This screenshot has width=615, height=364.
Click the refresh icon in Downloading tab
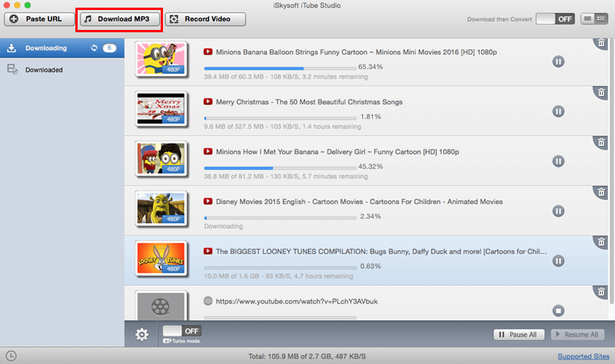click(x=94, y=48)
